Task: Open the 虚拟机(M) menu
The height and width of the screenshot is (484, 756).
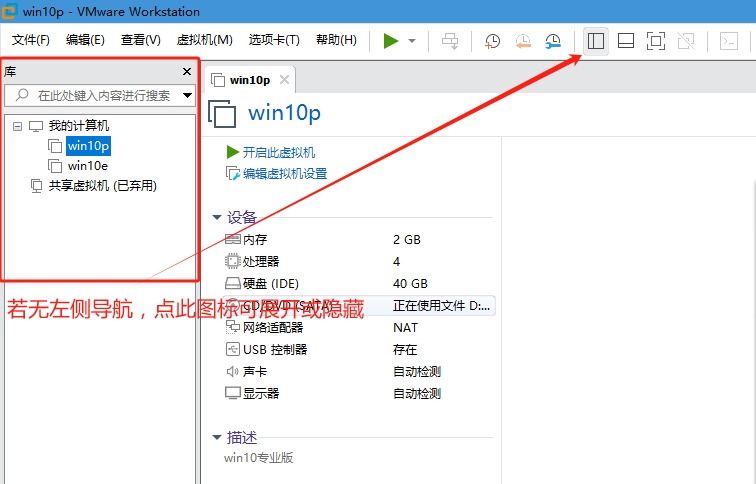Action: [x=205, y=40]
